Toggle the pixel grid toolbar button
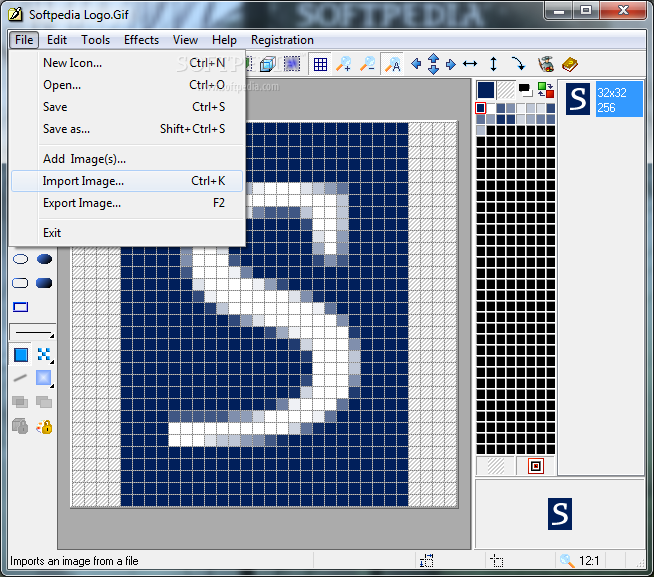 click(x=320, y=64)
